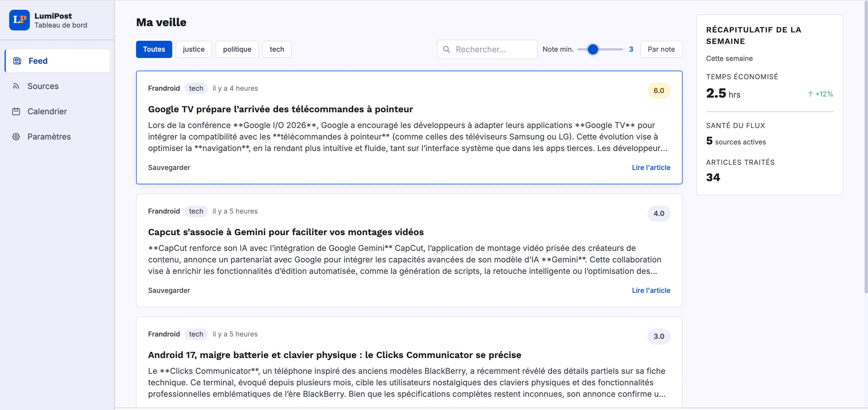The height and width of the screenshot is (410, 868).
Task: Click the Google TV télécommandes à pointeur headline
Action: pyautogui.click(x=280, y=109)
